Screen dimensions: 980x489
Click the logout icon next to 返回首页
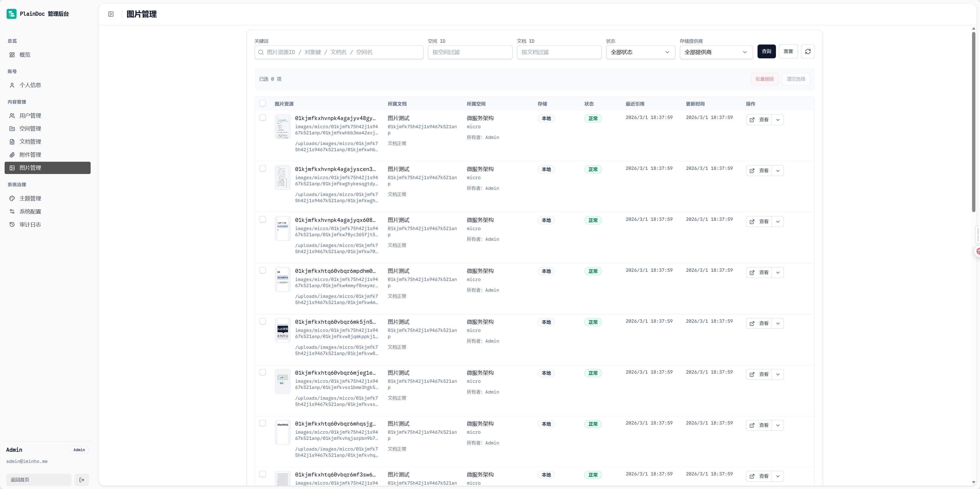click(81, 480)
